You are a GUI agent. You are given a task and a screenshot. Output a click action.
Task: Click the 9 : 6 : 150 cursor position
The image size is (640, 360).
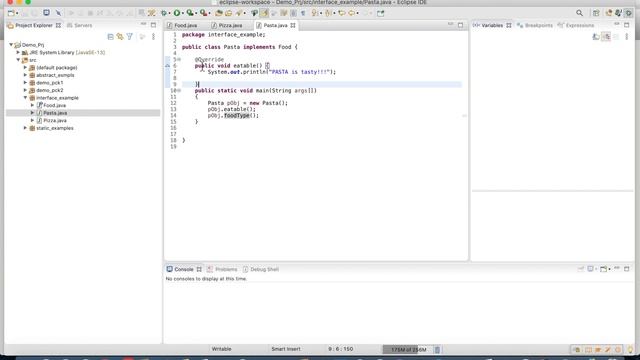tap(340, 349)
